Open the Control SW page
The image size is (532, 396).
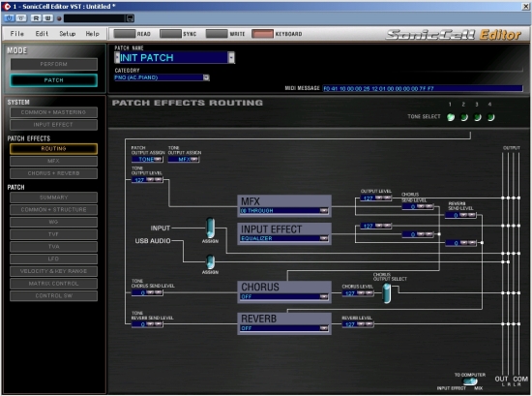pyautogui.click(x=53, y=295)
